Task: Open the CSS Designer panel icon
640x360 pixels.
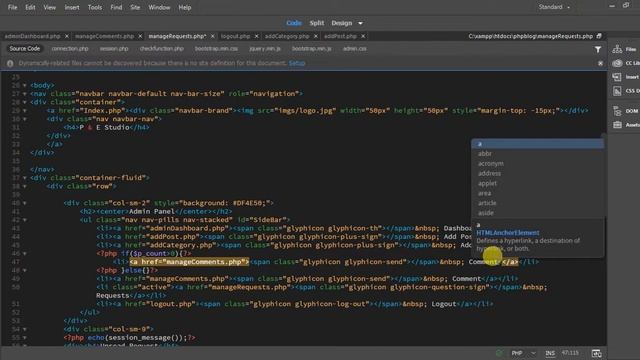Action: pos(617,91)
